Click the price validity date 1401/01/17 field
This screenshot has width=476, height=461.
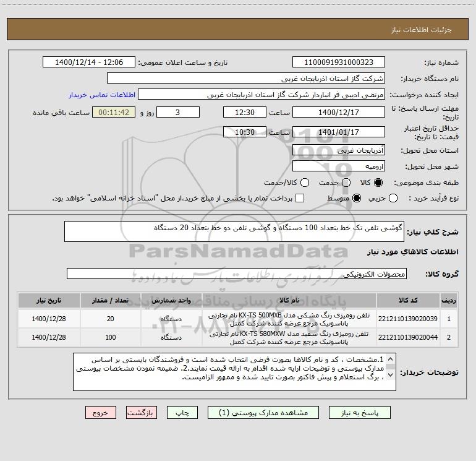[339, 132]
